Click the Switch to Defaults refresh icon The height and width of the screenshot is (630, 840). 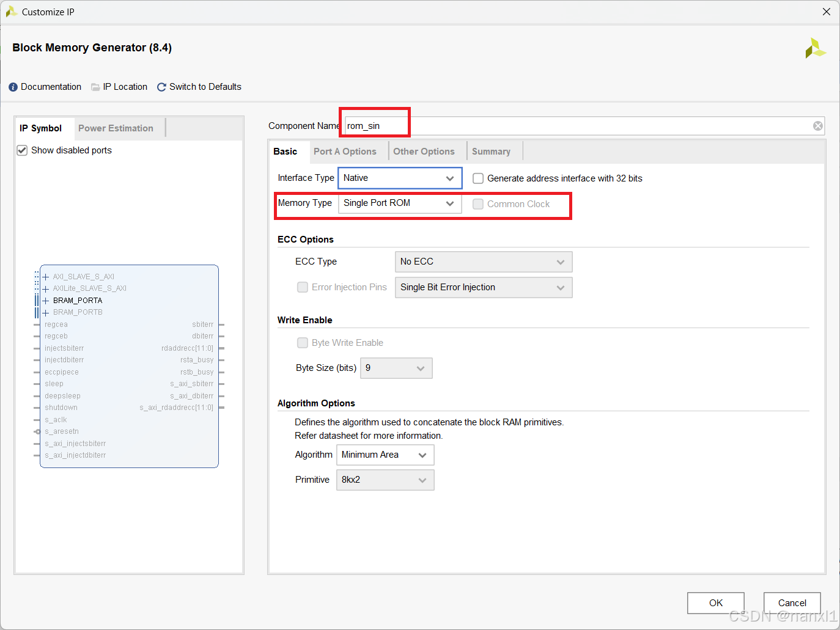pos(161,87)
